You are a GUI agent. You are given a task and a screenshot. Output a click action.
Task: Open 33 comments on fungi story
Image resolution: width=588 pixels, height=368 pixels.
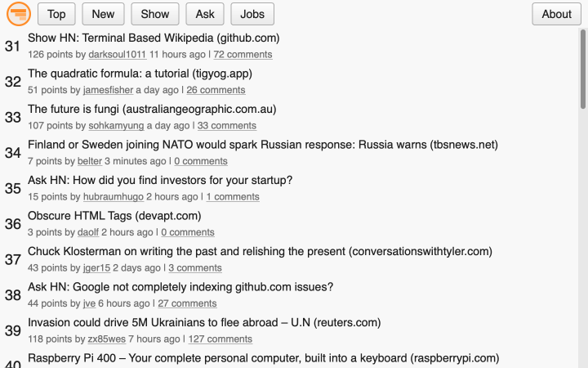point(227,125)
